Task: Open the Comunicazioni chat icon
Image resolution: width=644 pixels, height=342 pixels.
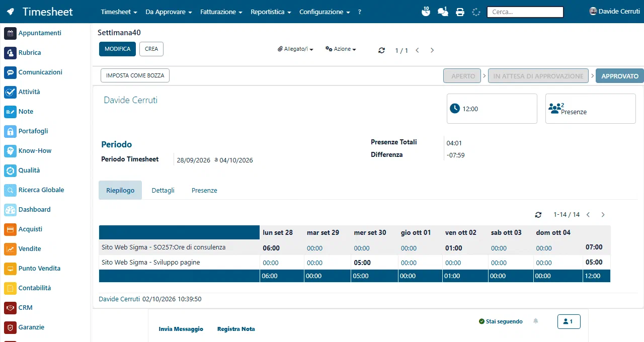Action: pos(11,72)
